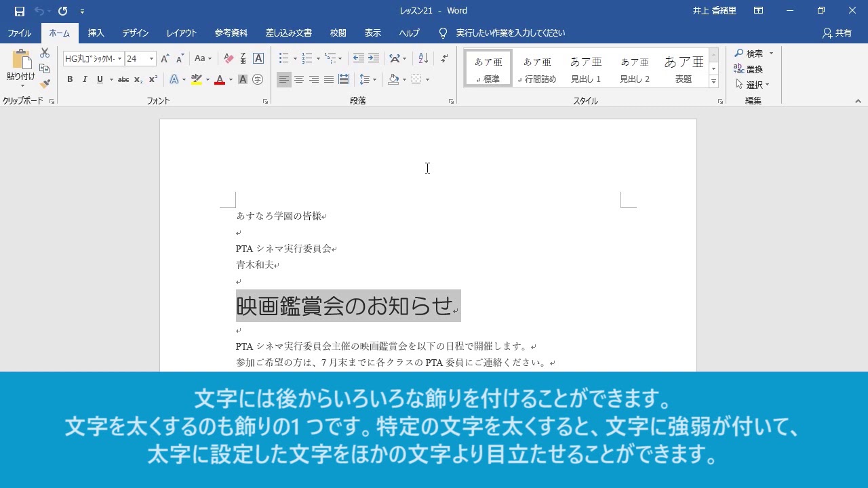Apply the 行間詰め style
This screenshot has height=488, width=868.
(537, 68)
